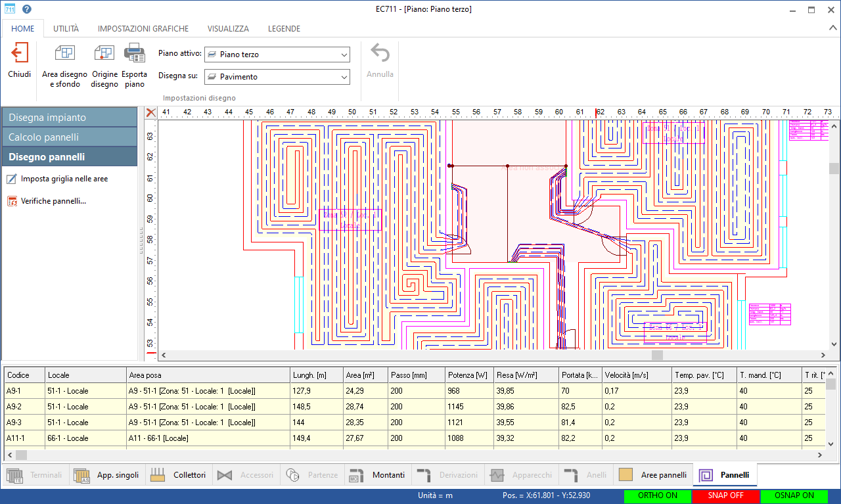Open the Piano attivo dropdown
Image resolution: width=841 pixels, height=504 pixels.
[x=277, y=55]
